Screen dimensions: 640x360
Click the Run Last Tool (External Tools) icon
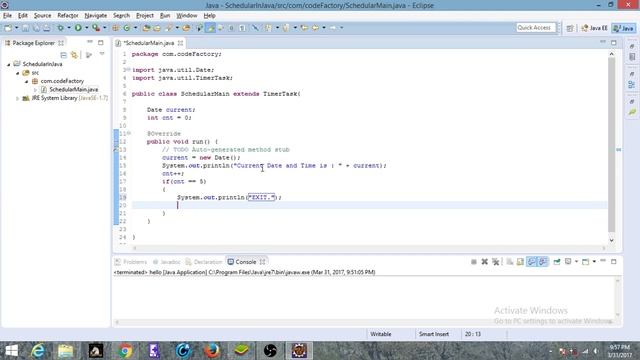point(96,28)
